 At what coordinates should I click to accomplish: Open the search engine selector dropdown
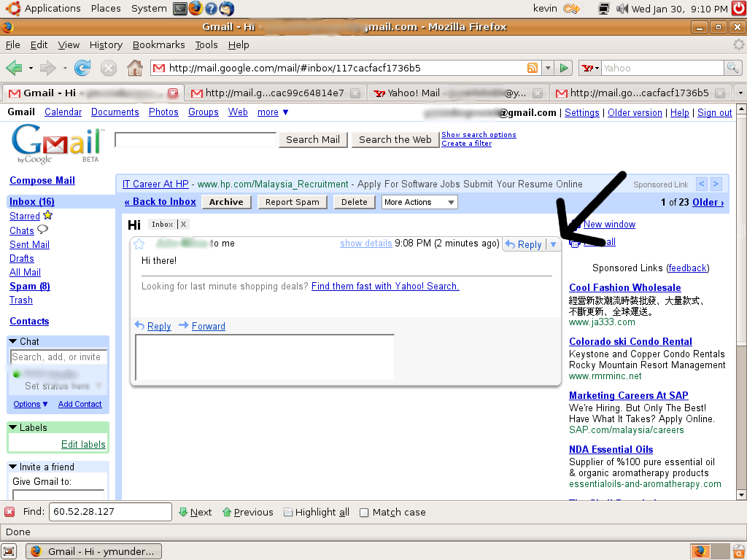[x=589, y=68]
